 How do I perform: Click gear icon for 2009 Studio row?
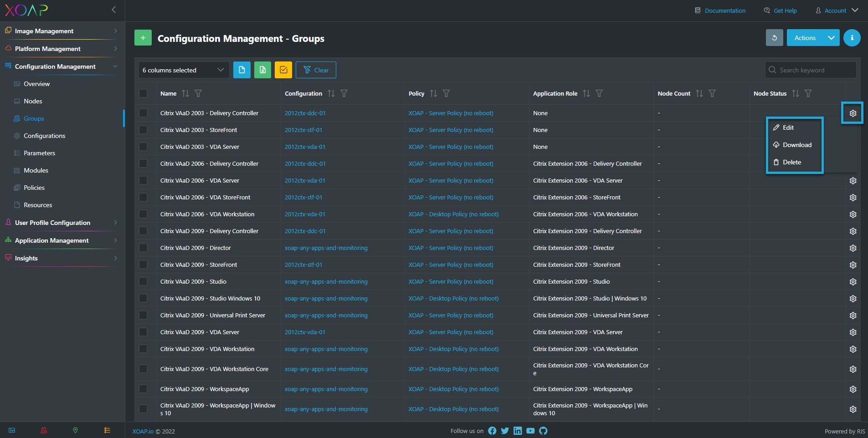tap(853, 282)
